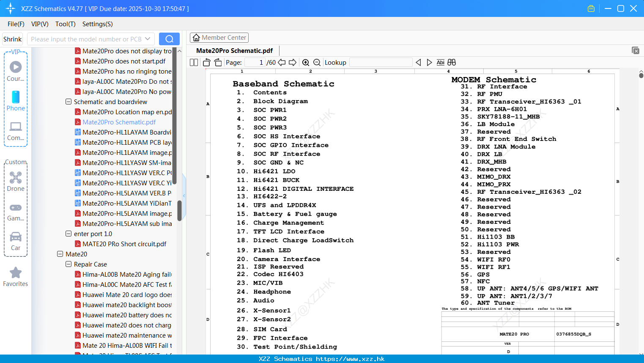Viewport: 644px width, 363px height.
Task: Find previous lookup result
Action: [418, 62]
